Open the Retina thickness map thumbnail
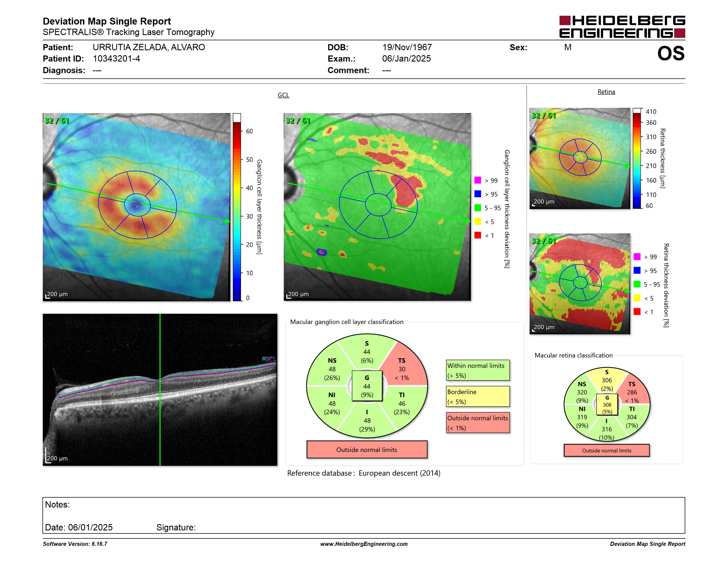 pos(580,158)
